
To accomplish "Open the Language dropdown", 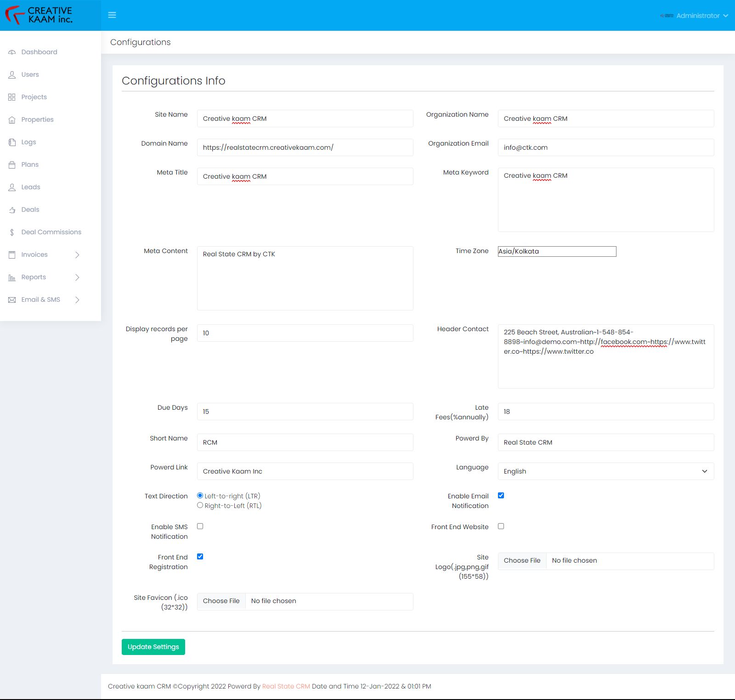I will [606, 471].
